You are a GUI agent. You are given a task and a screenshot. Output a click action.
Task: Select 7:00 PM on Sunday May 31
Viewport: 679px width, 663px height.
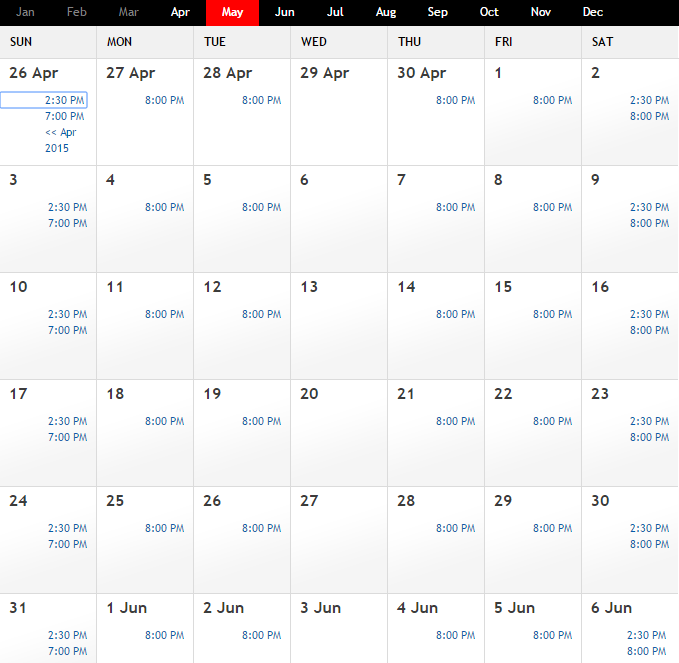click(x=68, y=651)
